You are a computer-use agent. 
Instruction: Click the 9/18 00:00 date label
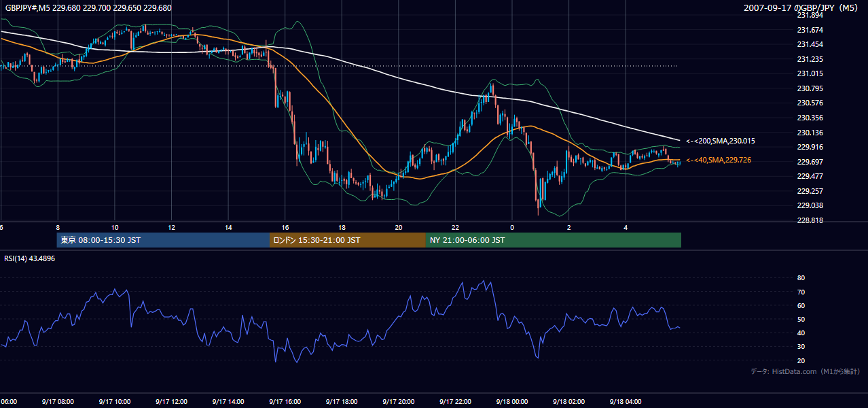[512, 401]
